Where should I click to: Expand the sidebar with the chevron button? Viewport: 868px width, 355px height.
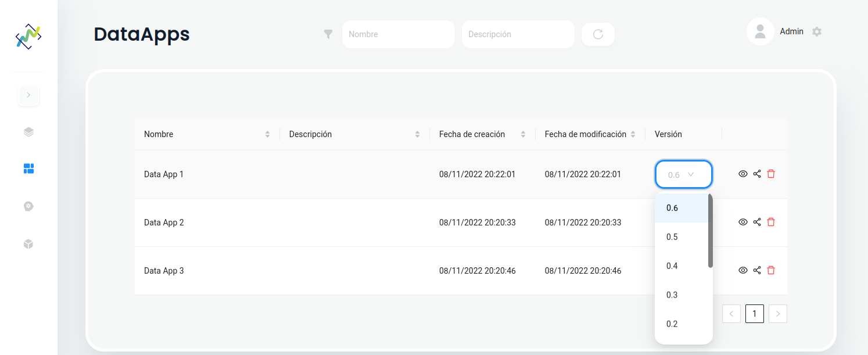28,95
